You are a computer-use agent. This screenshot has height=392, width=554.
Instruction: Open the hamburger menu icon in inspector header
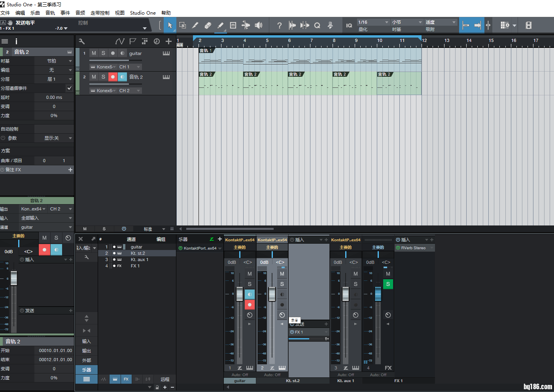click(5, 41)
